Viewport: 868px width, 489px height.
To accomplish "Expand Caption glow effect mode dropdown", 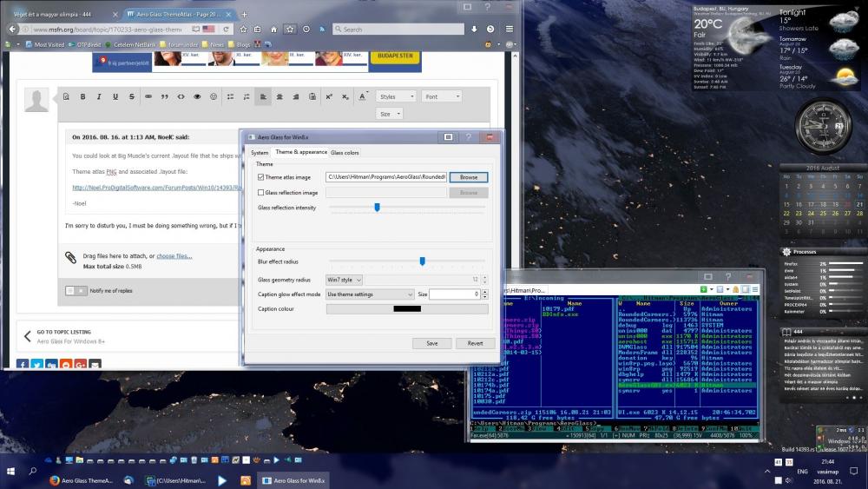I will 370,294.
